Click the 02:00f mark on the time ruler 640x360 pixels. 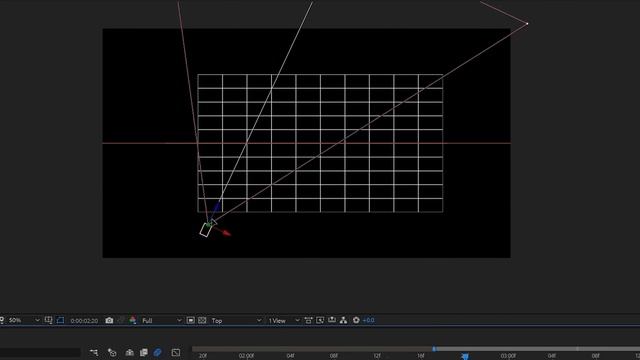pos(246,356)
